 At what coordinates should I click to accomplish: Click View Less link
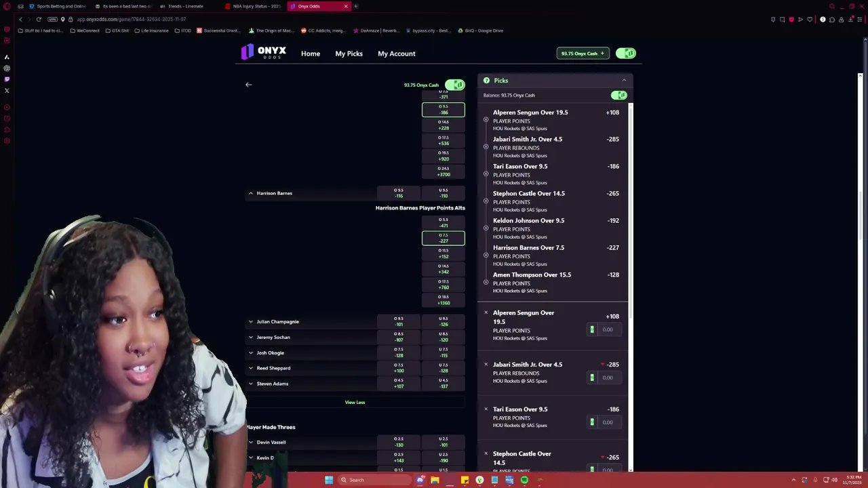355,403
